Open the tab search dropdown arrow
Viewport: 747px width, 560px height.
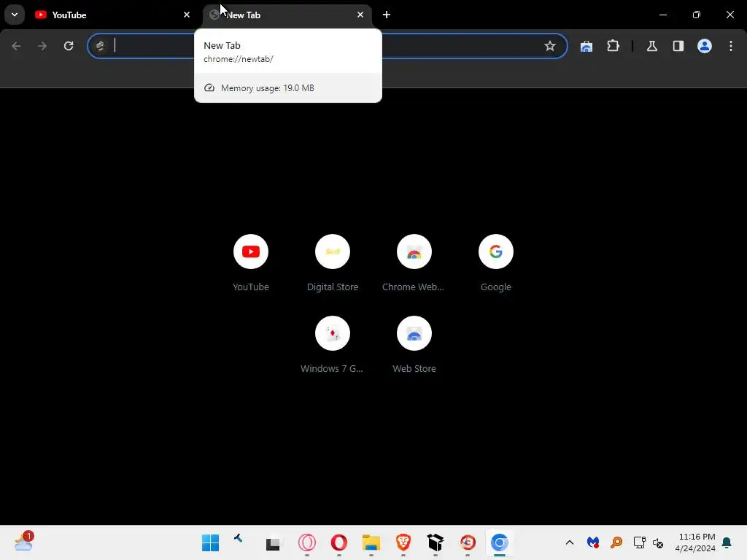tap(15, 15)
